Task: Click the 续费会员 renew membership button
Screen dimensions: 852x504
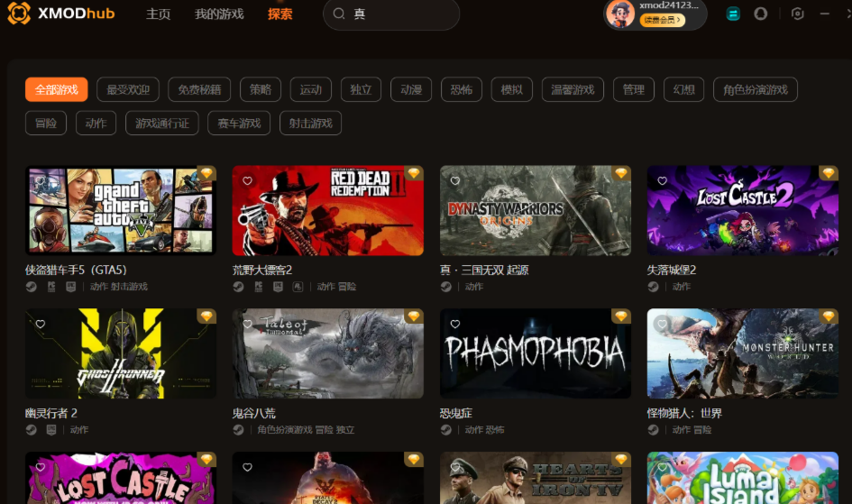Action: (663, 20)
